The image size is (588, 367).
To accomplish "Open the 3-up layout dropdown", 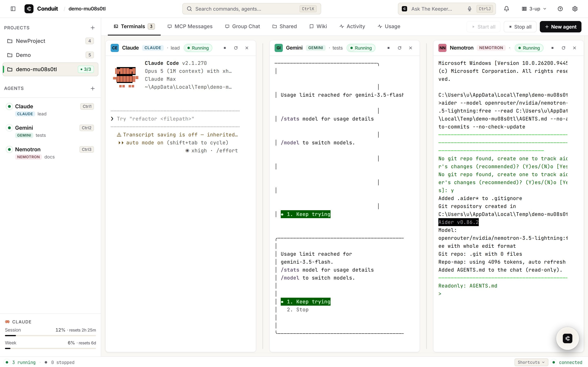I will click(534, 9).
